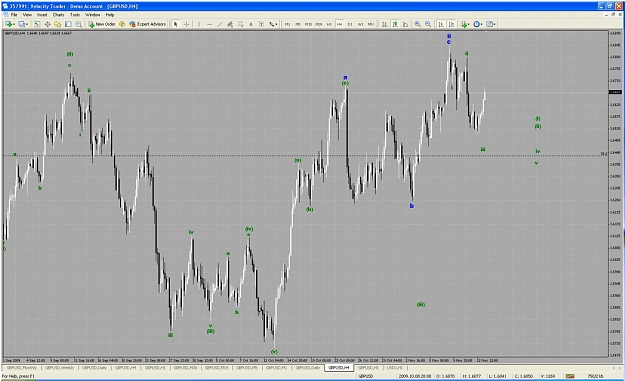
Task: Toggle the M30 timeframe button
Action: pos(319,24)
